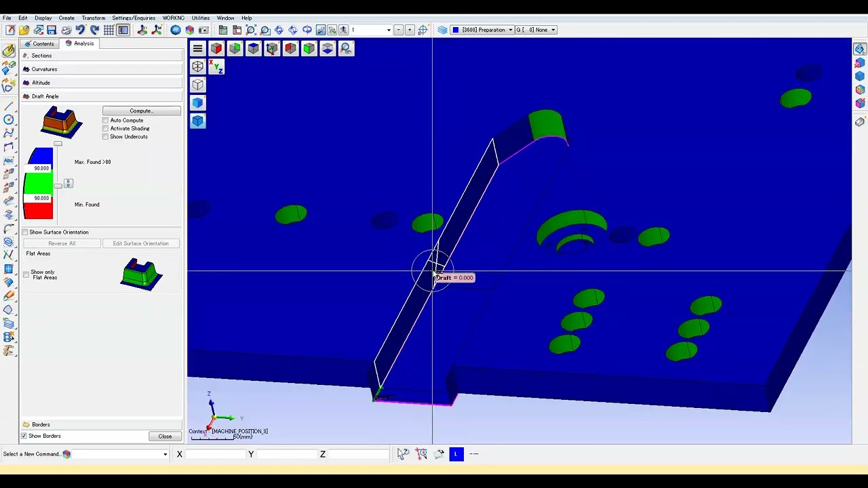
Task: Expand the Curvatures panel
Action: pos(102,69)
